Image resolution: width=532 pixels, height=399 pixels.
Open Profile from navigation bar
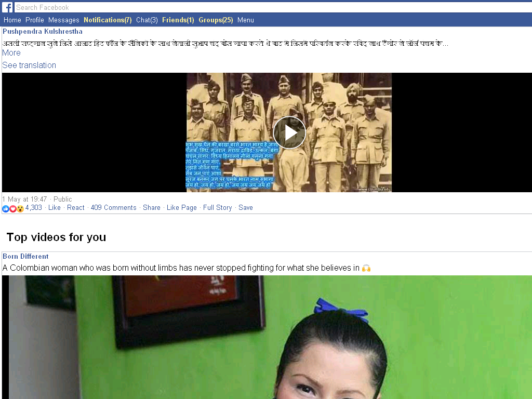35,20
